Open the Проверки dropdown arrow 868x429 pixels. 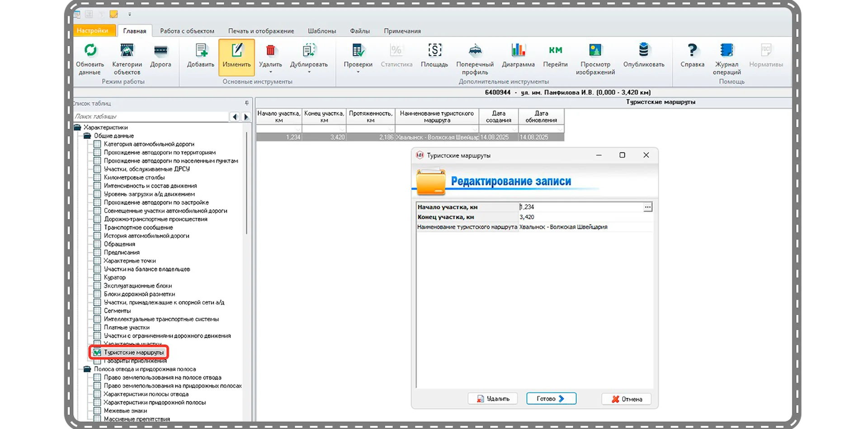358,72
